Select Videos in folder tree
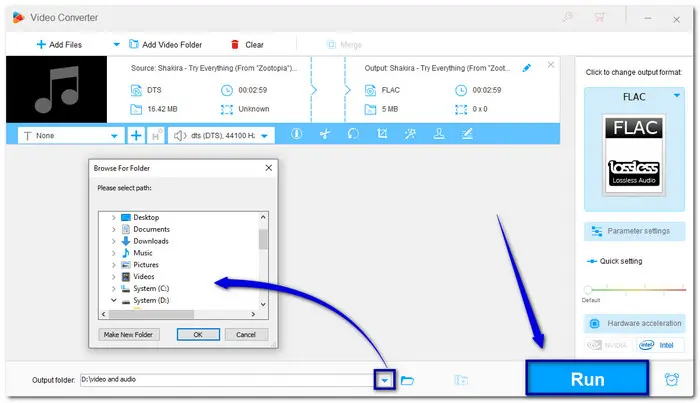700x403 pixels. click(x=144, y=277)
